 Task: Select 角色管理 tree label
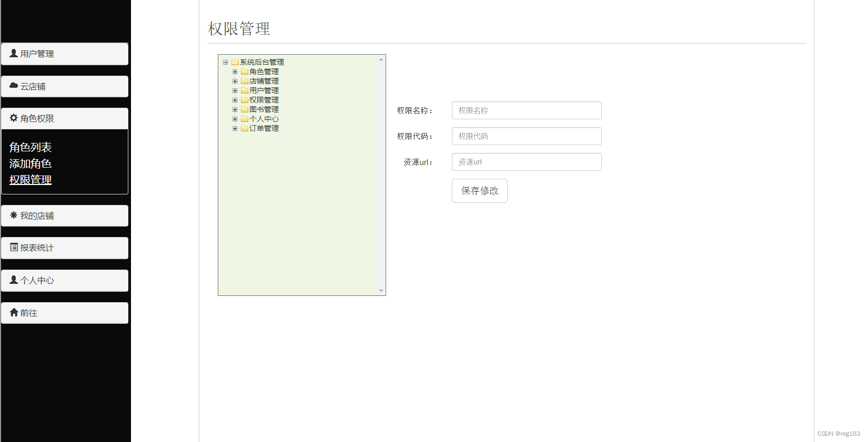tap(264, 71)
